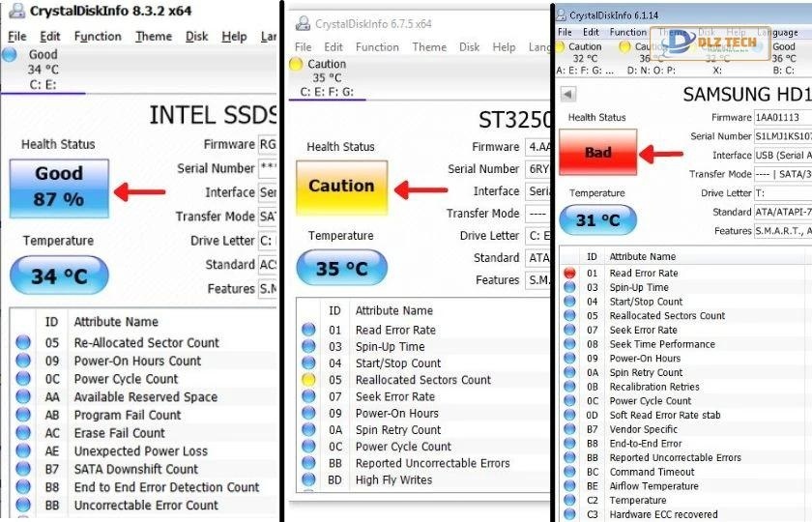Select the Uncorrectable Error Count attribute row
Image resolution: width=812 pixels, height=522 pixels.
tap(146, 506)
